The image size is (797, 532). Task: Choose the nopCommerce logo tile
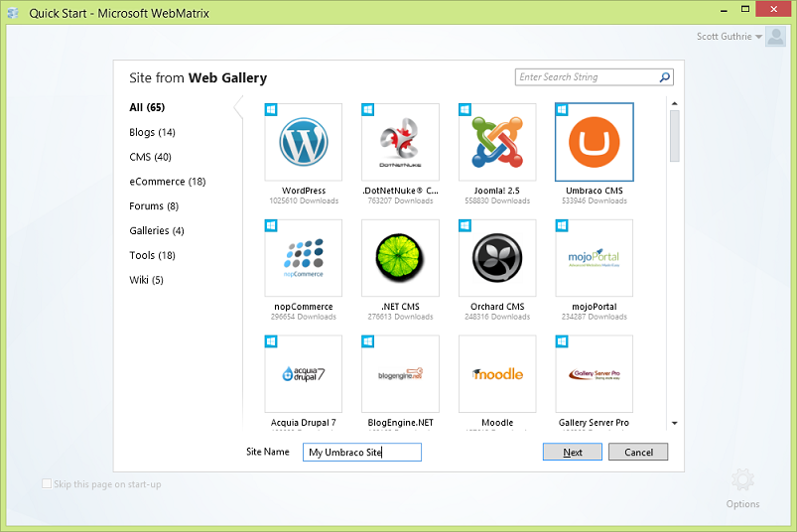[304, 258]
